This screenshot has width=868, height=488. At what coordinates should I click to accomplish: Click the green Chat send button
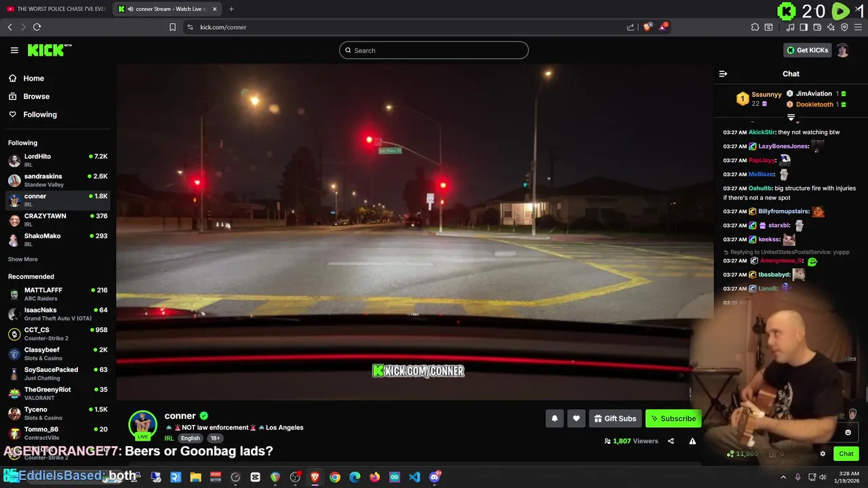pos(846,454)
